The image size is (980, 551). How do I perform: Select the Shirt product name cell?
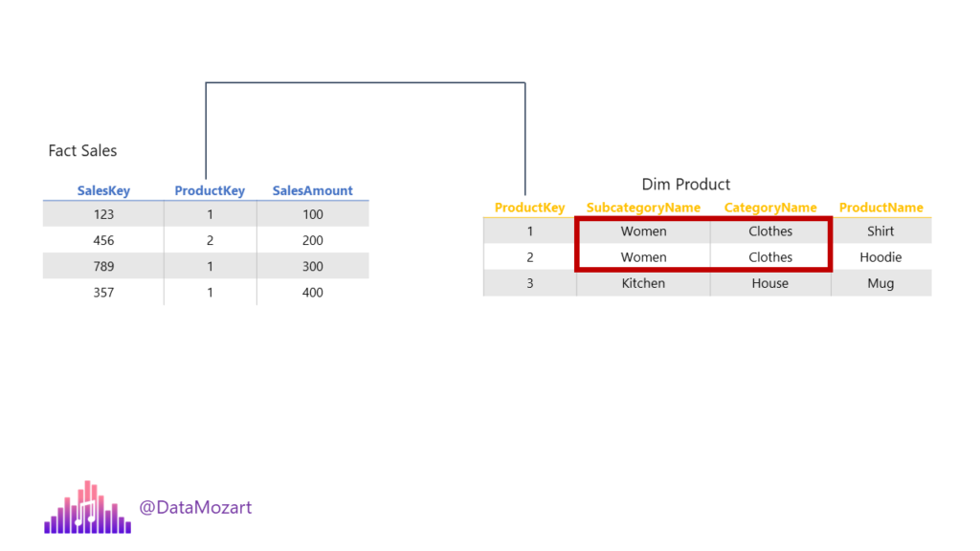[x=880, y=231]
